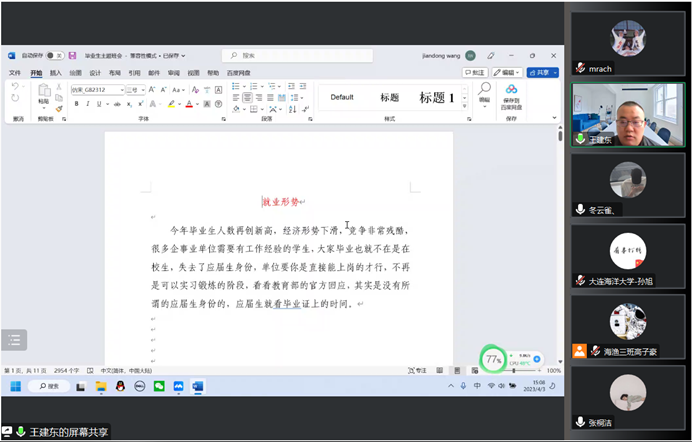Click the Save to Baidu Netdisk icon
692x442 pixels.
point(511,95)
